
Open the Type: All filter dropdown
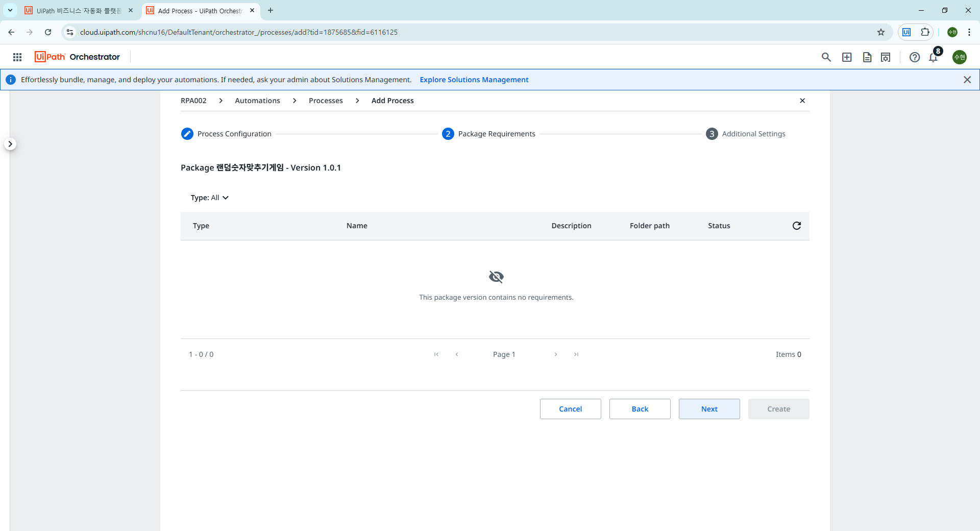(210, 198)
